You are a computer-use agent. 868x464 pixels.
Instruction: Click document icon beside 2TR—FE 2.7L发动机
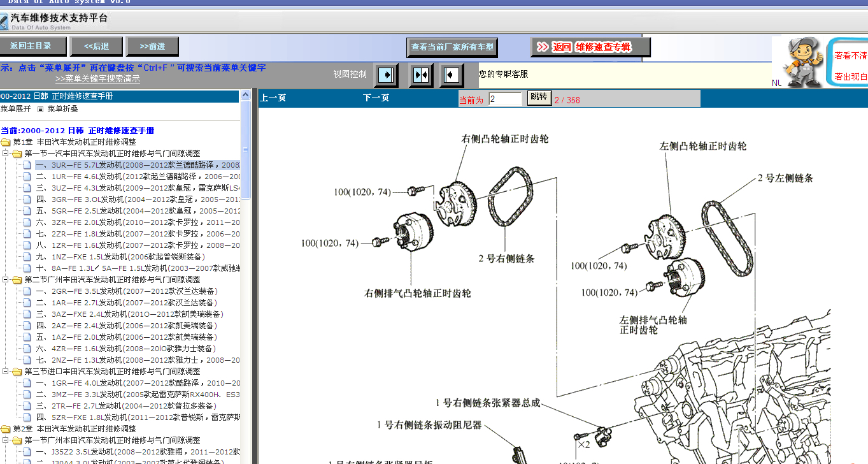pyautogui.click(x=27, y=406)
